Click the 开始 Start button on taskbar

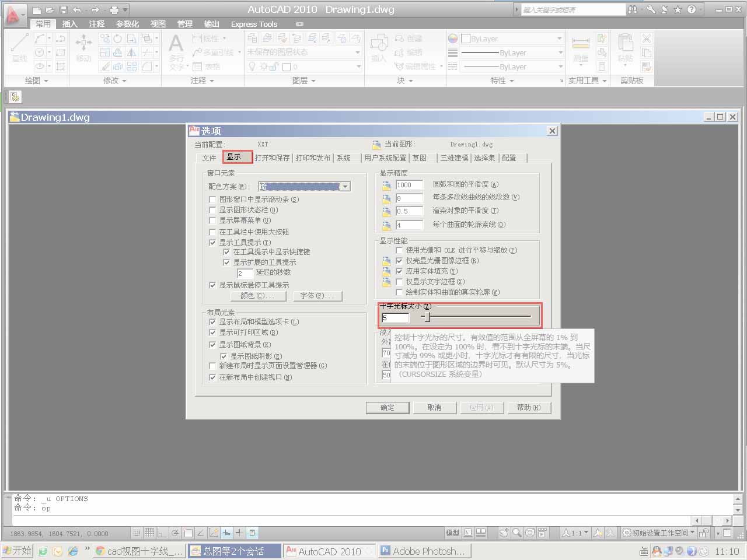(x=17, y=551)
